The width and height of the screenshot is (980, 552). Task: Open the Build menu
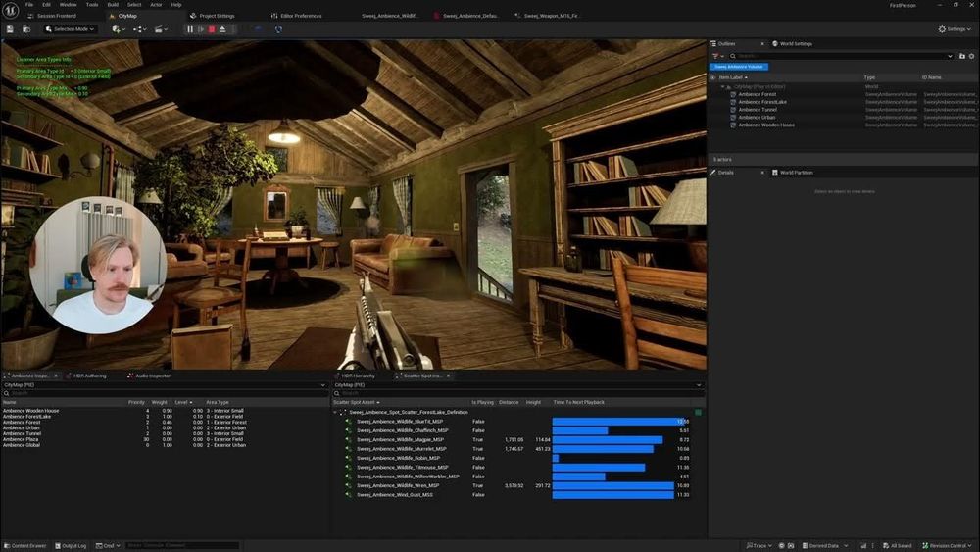pos(113,4)
